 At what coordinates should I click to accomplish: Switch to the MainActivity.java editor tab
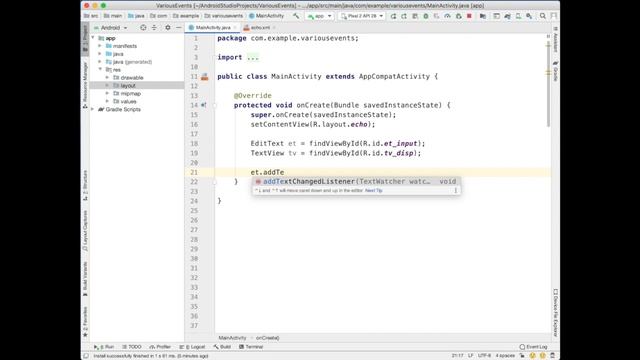[x=212, y=27]
